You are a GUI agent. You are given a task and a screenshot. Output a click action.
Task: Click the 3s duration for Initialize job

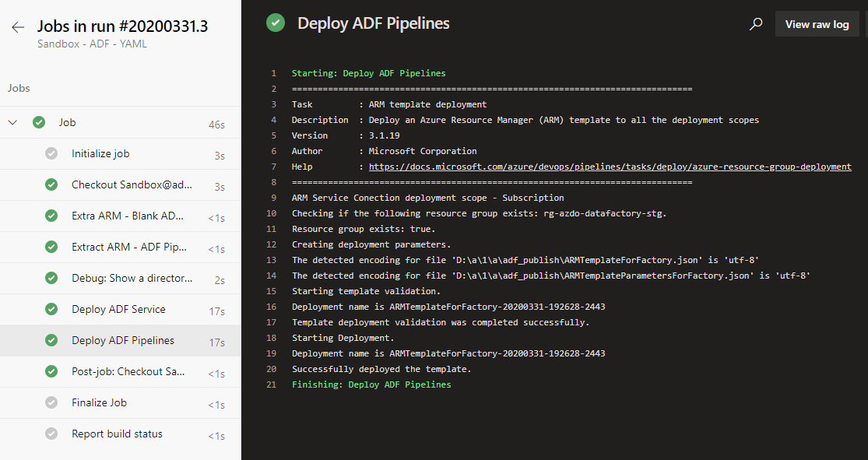pyautogui.click(x=220, y=156)
